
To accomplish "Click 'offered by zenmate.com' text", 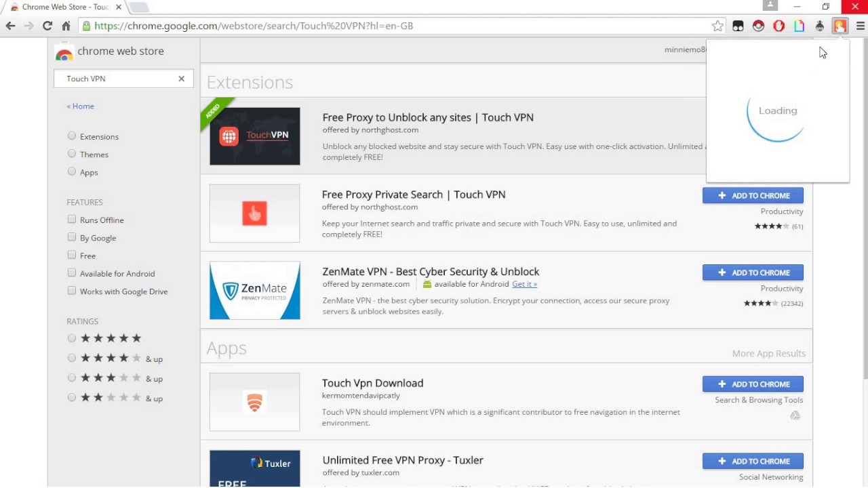I will click(x=366, y=284).
